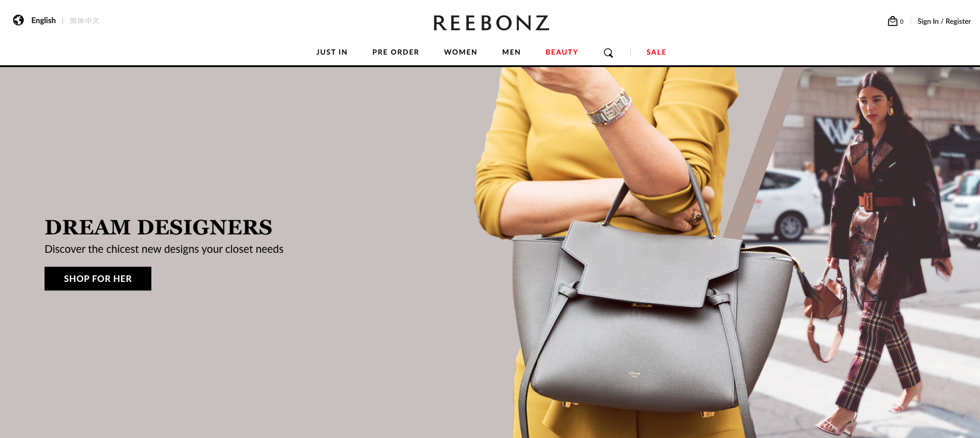
Task: Click the banner subtitle about chicest designs
Action: [164, 249]
